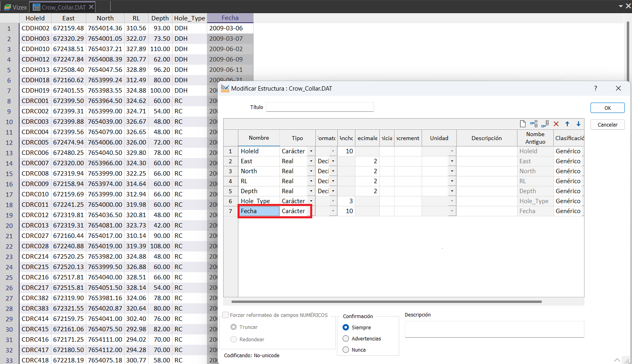The width and height of the screenshot is (632, 364).
Task: Select the Advertencias confirmation option
Action: [x=346, y=338]
